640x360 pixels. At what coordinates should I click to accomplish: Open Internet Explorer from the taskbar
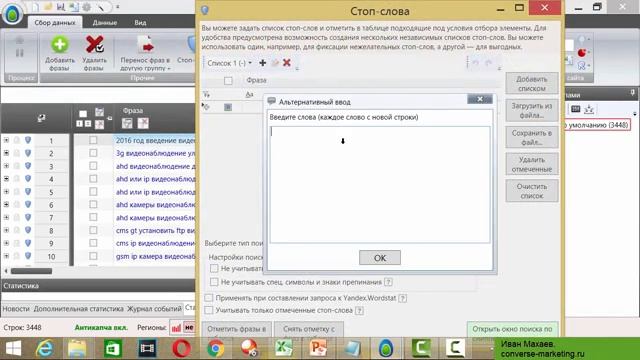(44, 349)
